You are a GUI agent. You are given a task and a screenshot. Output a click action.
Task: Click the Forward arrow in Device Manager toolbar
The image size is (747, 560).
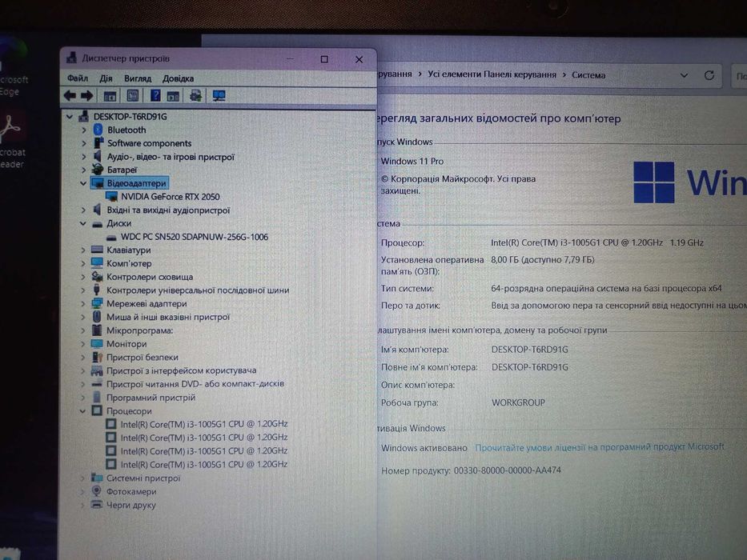pyautogui.click(x=86, y=96)
